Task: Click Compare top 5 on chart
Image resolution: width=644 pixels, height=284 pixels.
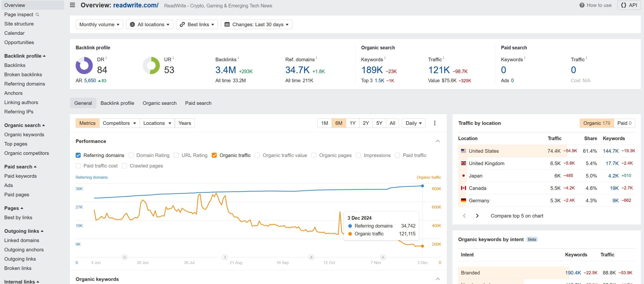Action: click(517, 216)
